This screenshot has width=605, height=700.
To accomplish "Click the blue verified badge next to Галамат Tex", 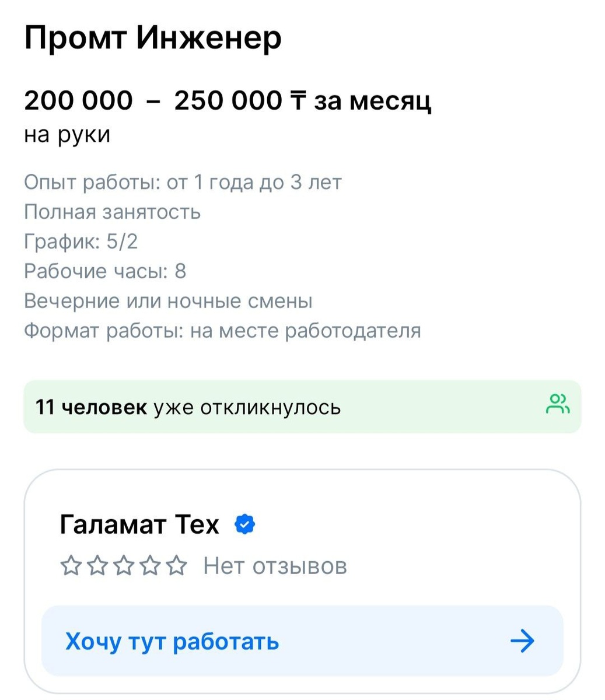I will (245, 524).
